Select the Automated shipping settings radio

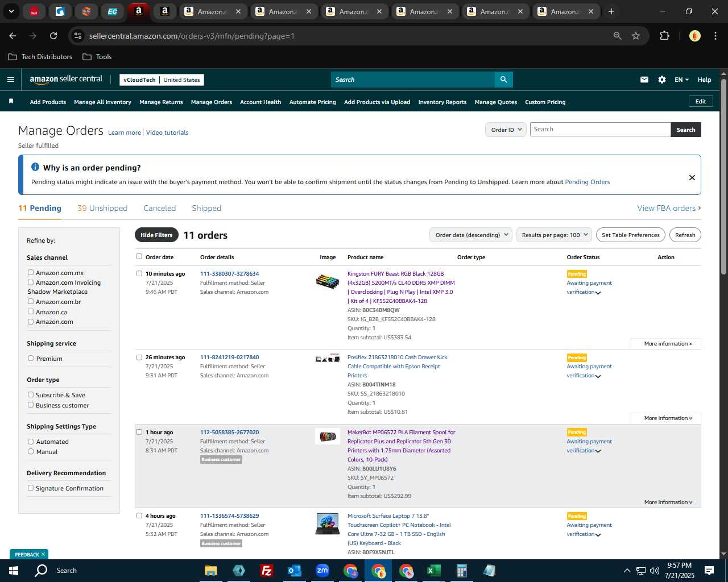[31, 441]
